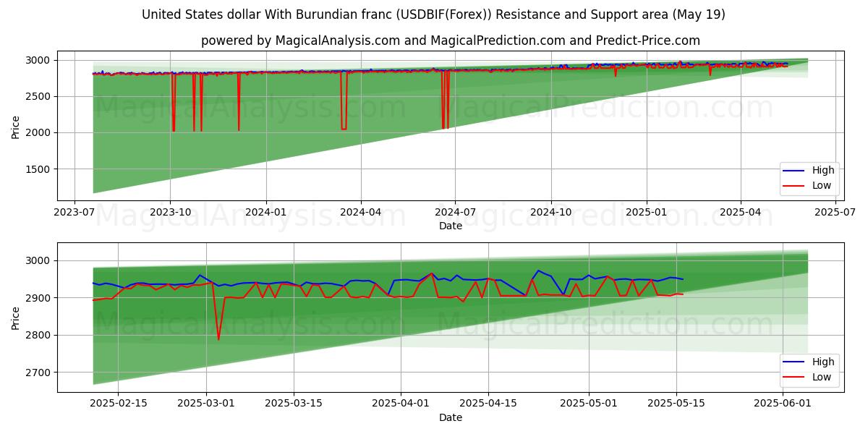Click the chart title mentioning USDBIF(Forex)
This screenshot has height=434, width=868.
pos(433,14)
